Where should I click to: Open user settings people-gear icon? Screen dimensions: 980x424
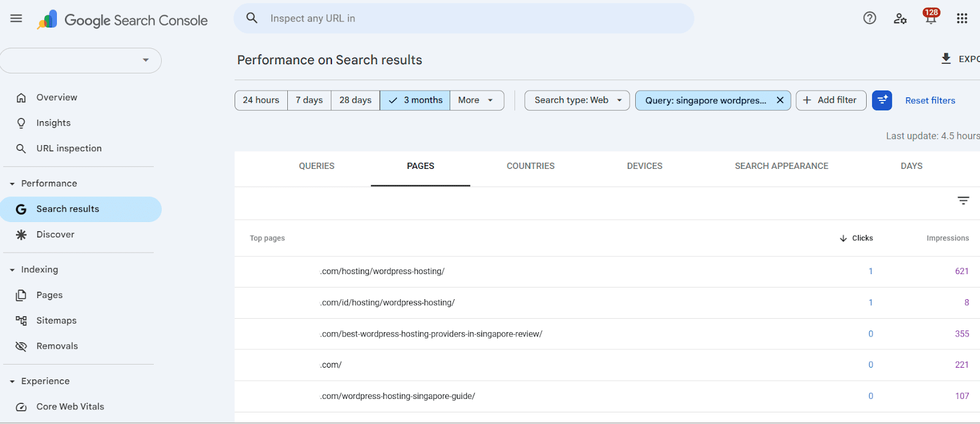point(900,18)
